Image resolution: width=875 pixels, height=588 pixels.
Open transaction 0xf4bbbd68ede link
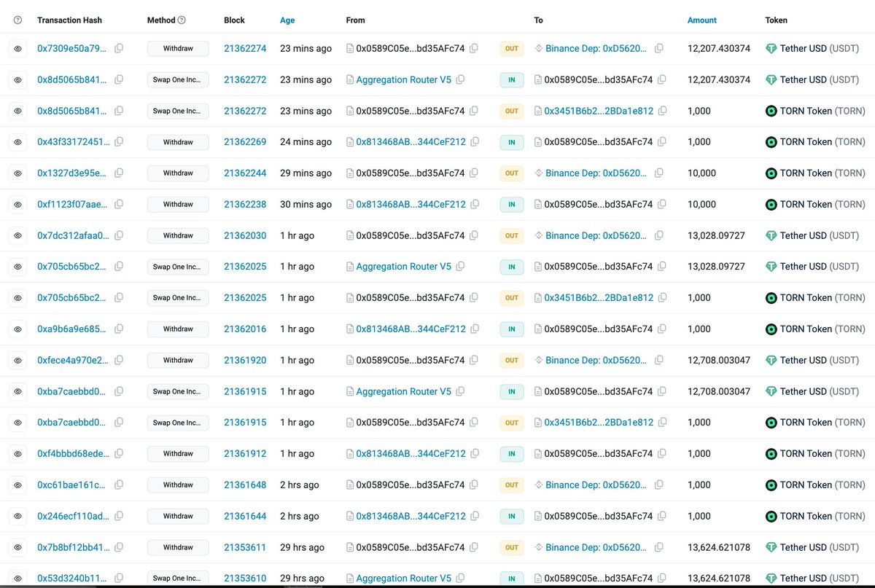(73, 454)
